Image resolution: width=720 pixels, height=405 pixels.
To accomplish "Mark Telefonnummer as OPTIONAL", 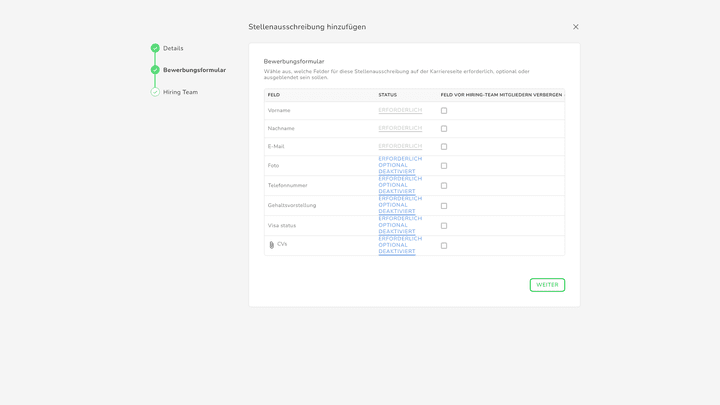I will point(393,185).
